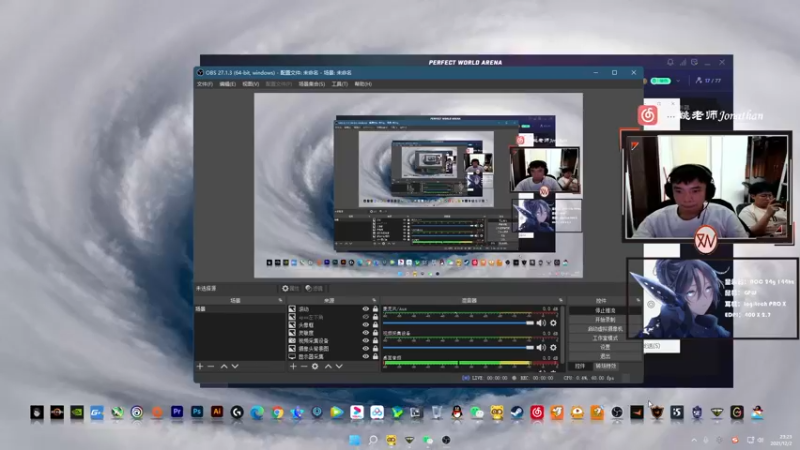This screenshot has width=800, height=450.
Task: Launch Adobe Illustrator from the dock
Action: pos(217,412)
